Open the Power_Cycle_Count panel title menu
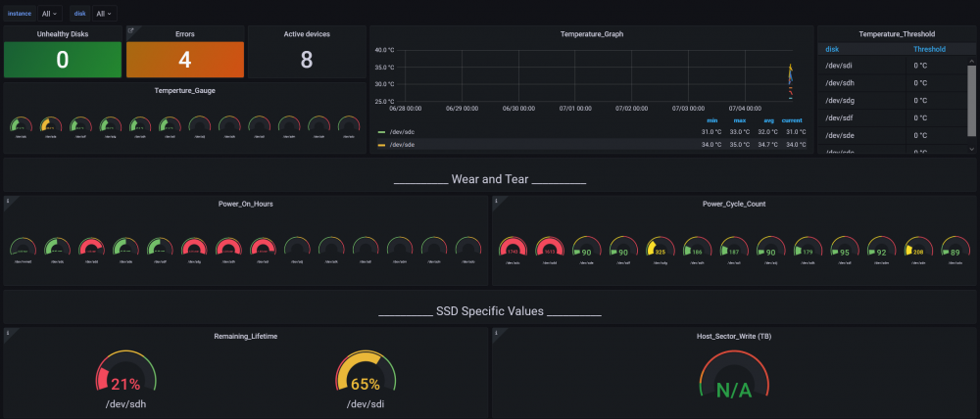This screenshot has height=419, width=980. (x=734, y=204)
